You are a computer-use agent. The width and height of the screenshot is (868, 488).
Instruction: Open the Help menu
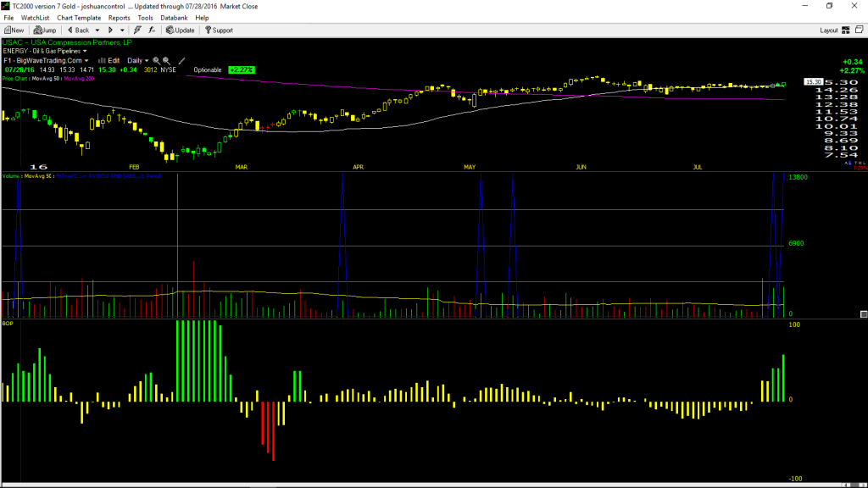202,18
